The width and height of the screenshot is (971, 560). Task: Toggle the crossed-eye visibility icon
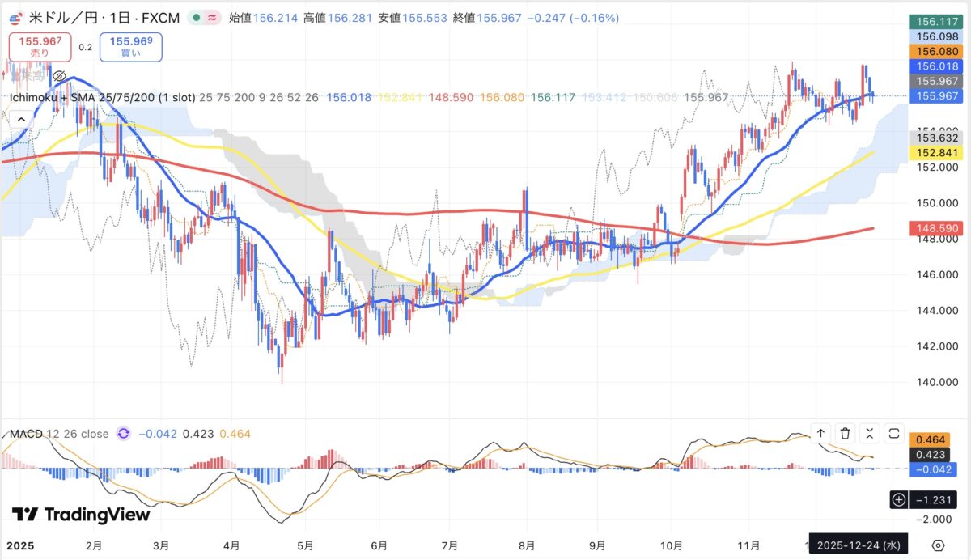point(59,77)
